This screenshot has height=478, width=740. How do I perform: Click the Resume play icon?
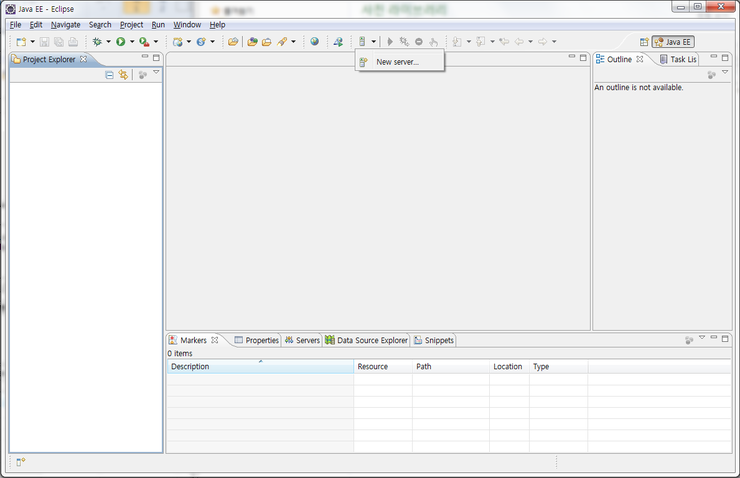click(390, 42)
